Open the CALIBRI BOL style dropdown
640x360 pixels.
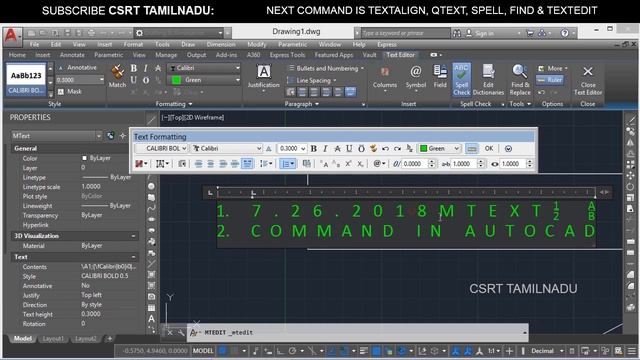point(162,149)
